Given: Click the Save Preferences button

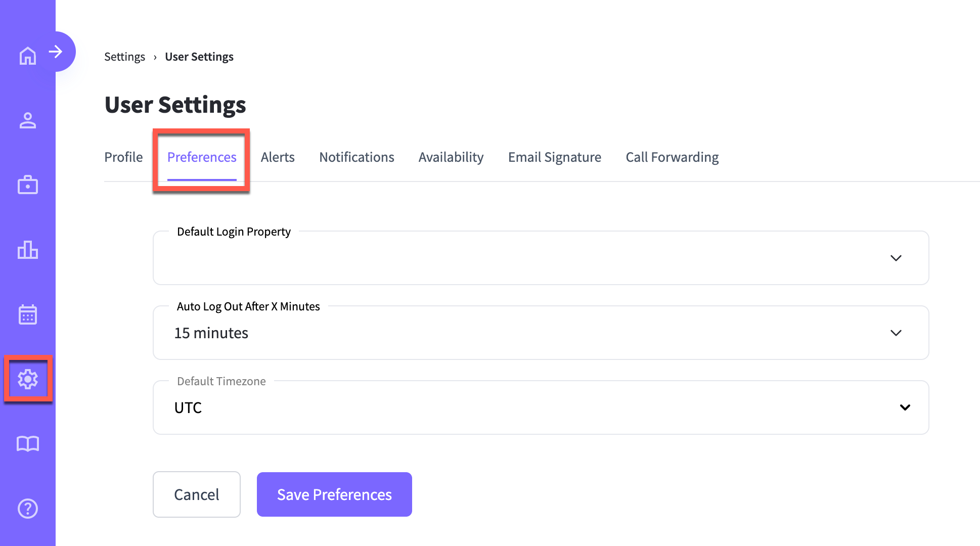Looking at the screenshot, I should pos(334,494).
